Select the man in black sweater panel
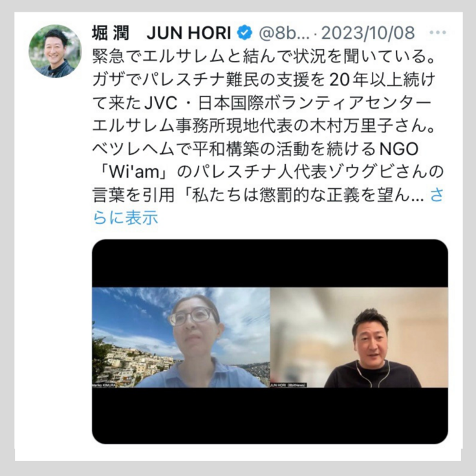Image resolution: width=476 pixels, height=476 pixels. (x=359, y=337)
